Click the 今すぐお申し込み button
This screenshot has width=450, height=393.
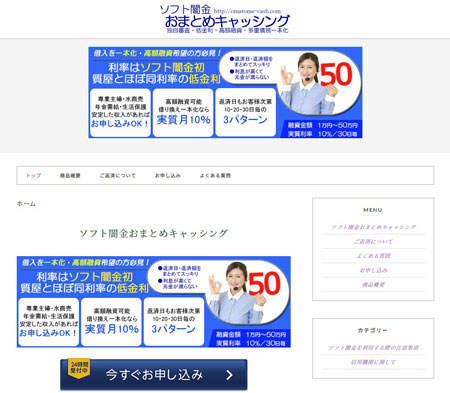[154, 375]
